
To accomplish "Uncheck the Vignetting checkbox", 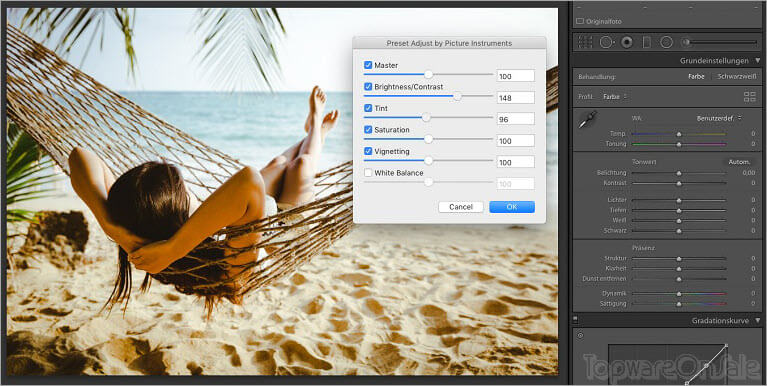I will pos(368,151).
